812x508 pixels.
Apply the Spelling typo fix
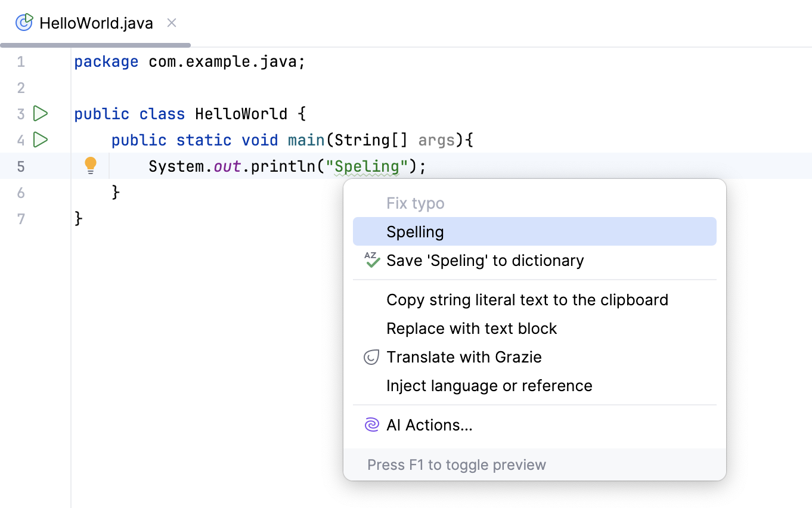(x=415, y=231)
